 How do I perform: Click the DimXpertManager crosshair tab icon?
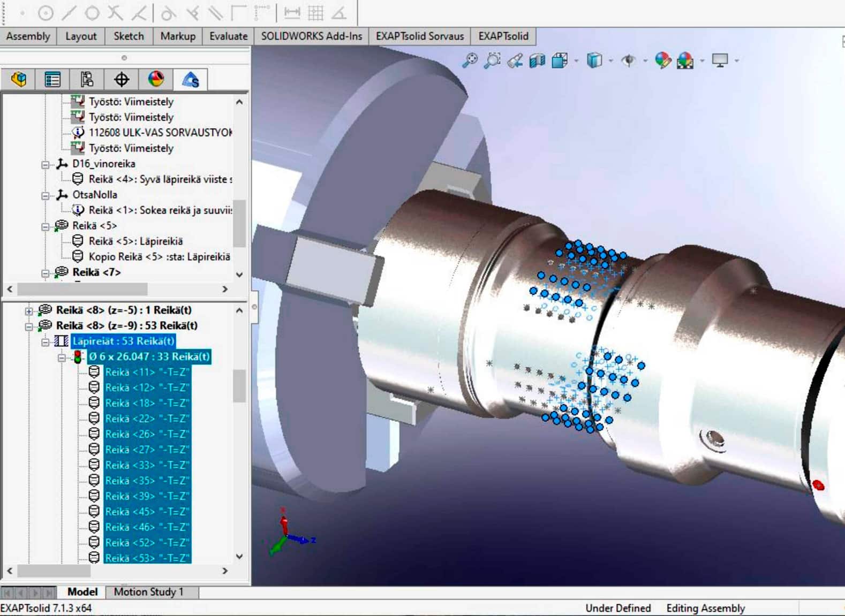(x=122, y=80)
